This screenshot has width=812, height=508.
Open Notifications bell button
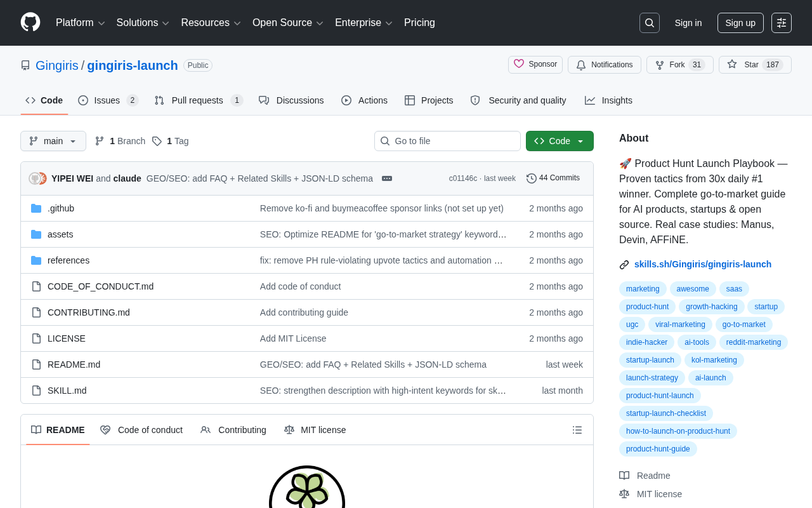[x=605, y=65]
